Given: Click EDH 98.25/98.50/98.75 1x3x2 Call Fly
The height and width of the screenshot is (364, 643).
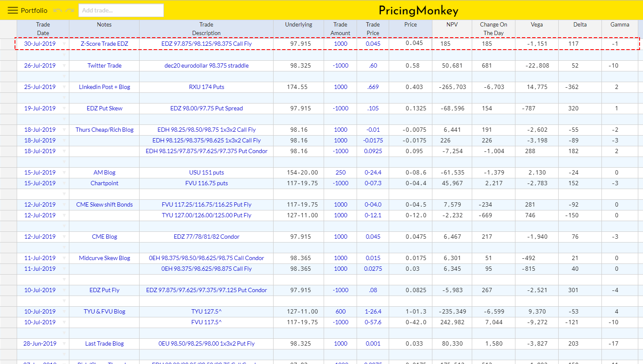Looking at the screenshot, I should coord(206,130).
